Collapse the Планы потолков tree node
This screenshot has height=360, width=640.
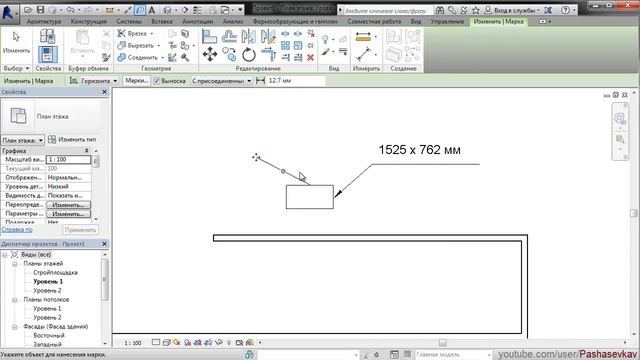15,300
